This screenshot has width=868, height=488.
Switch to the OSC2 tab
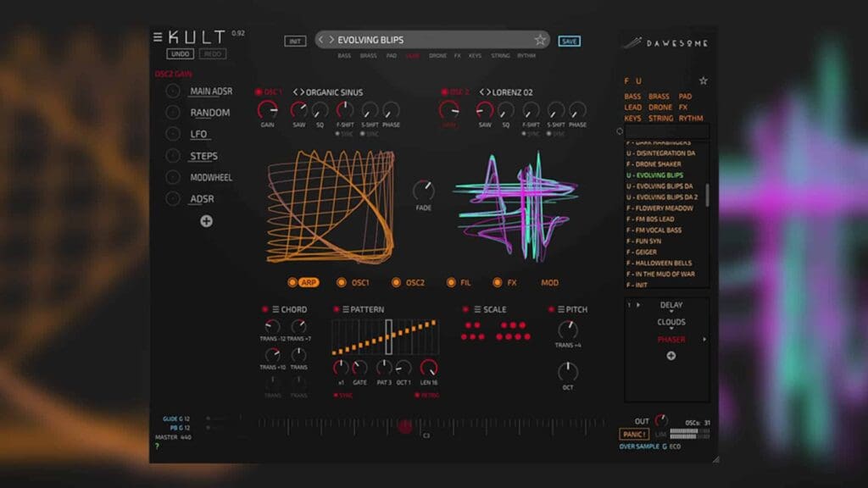(x=415, y=282)
